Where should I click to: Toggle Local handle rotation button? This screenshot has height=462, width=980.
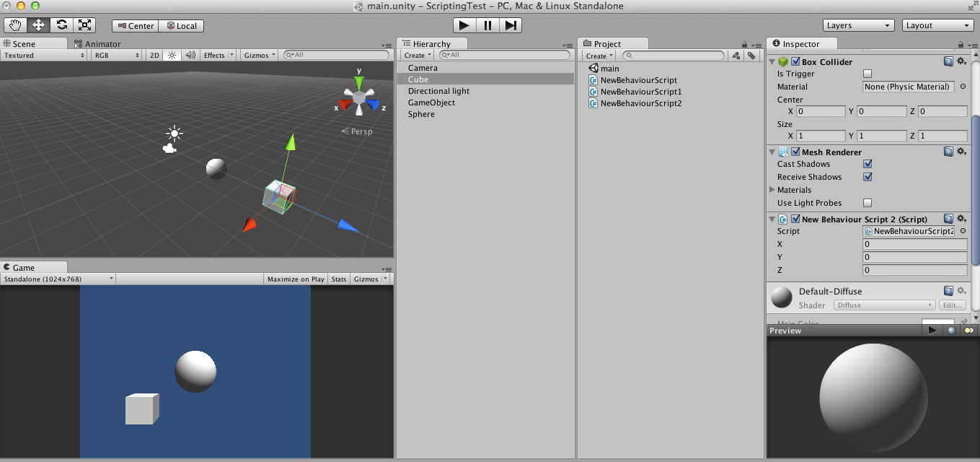click(181, 25)
